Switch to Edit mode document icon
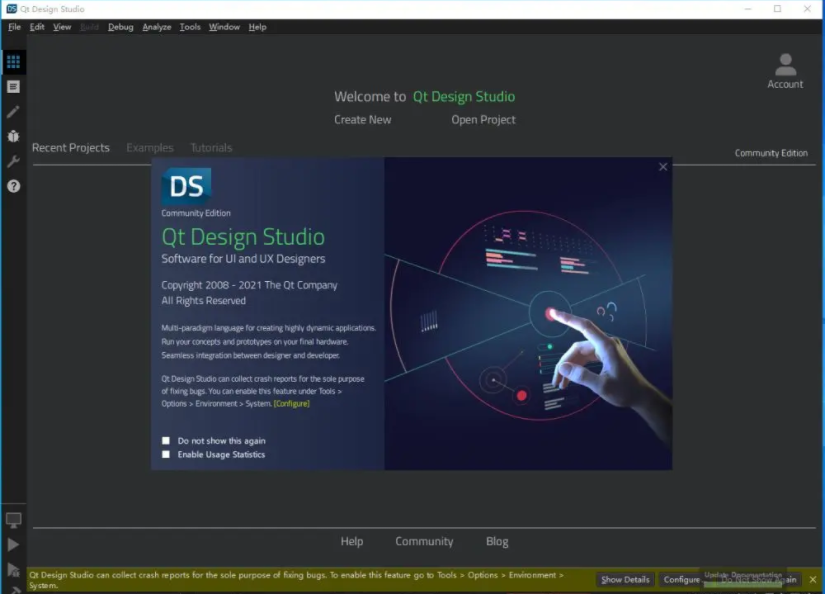 click(x=13, y=87)
